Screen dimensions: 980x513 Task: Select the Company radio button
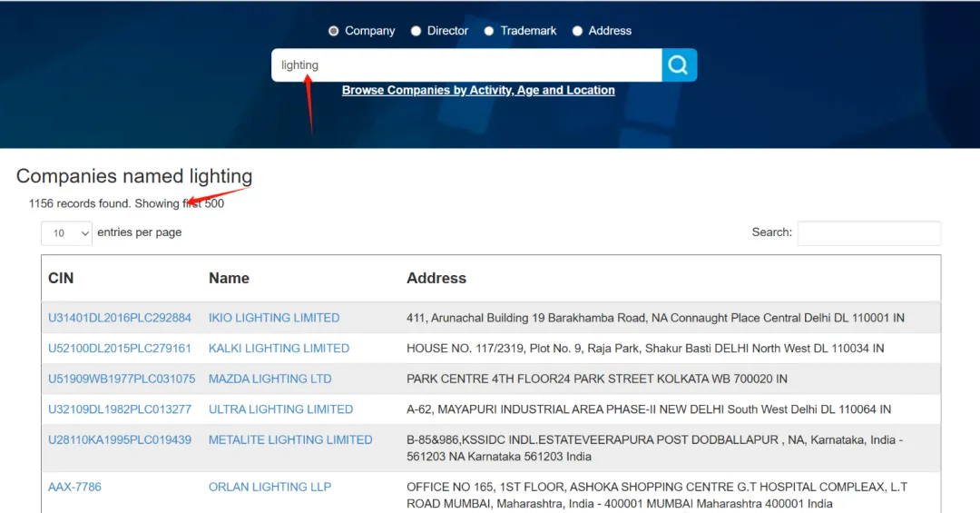click(334, 31)
